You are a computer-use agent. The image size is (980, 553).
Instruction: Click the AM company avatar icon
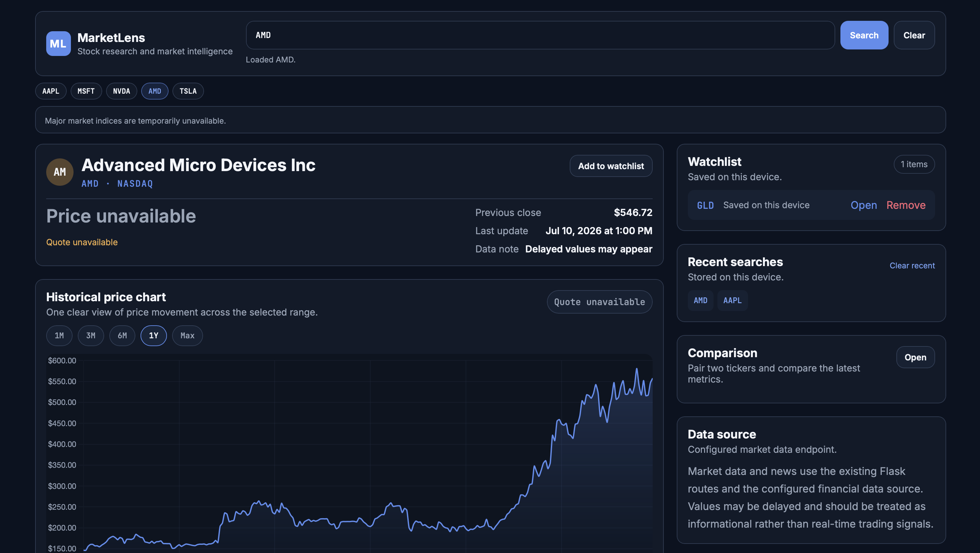pyautogui.click(x=60, y=172)
